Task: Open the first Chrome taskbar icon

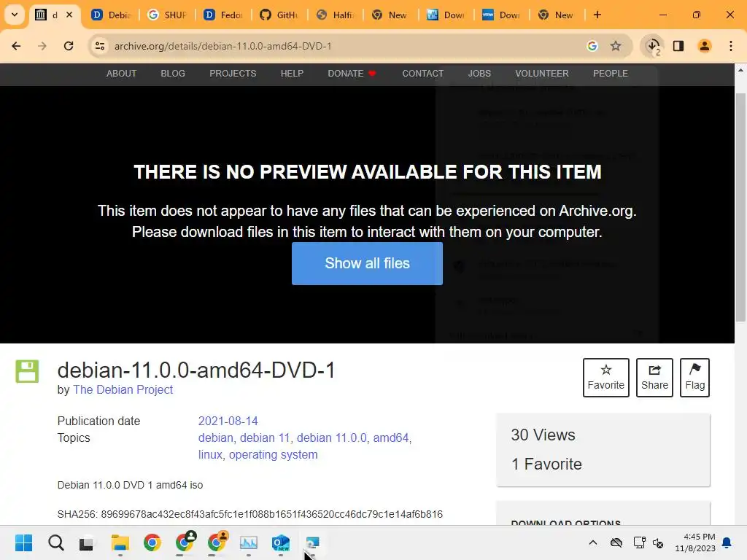Action: click(x=152, y=542)
